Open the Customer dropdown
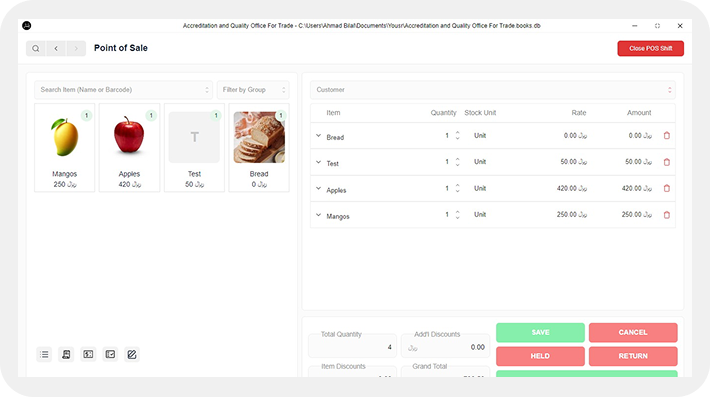The height and width of the screenshot is (397, 710). pos(493,90)
